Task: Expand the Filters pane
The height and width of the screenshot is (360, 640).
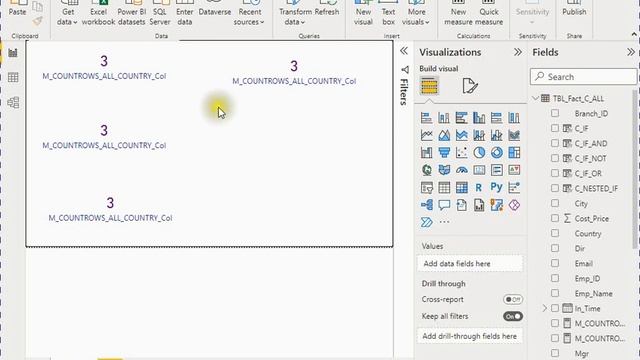Action: tap(404, 51)
